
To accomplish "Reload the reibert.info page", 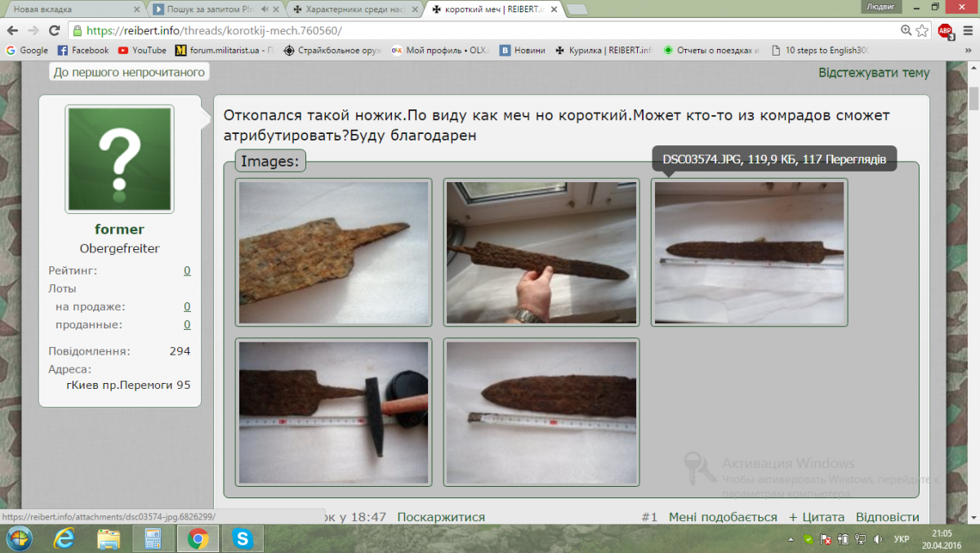I will [55, 30].
